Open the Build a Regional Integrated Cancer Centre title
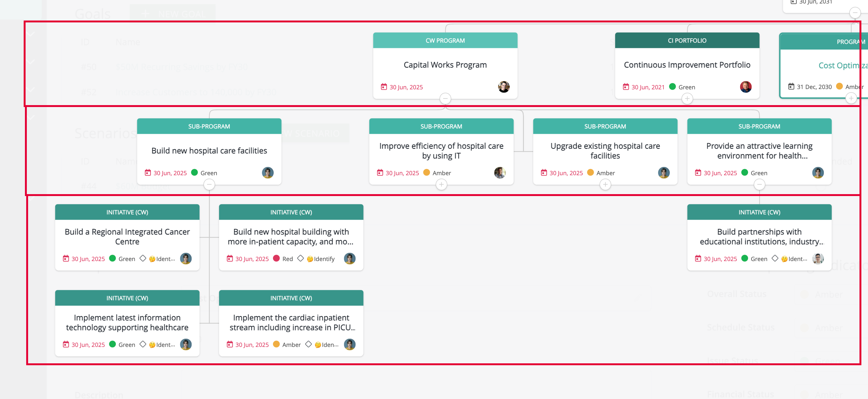The height and width of the screenshot is (399, 868). point(127,236)
